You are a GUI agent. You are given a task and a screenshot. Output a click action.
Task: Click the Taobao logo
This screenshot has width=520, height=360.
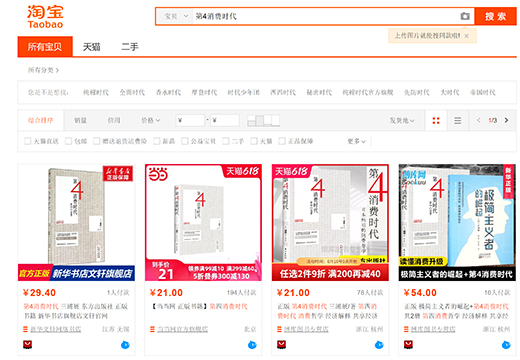pyautogui.click(x=45, y=17)
